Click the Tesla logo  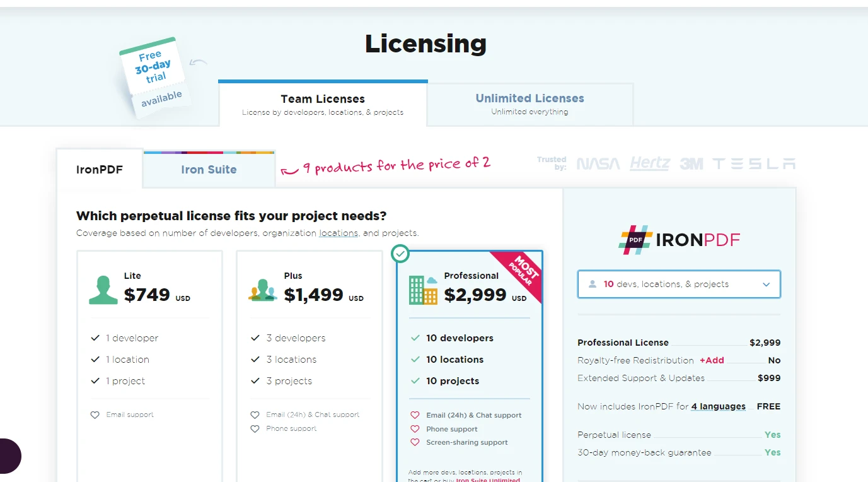click(x=754, y=164)
